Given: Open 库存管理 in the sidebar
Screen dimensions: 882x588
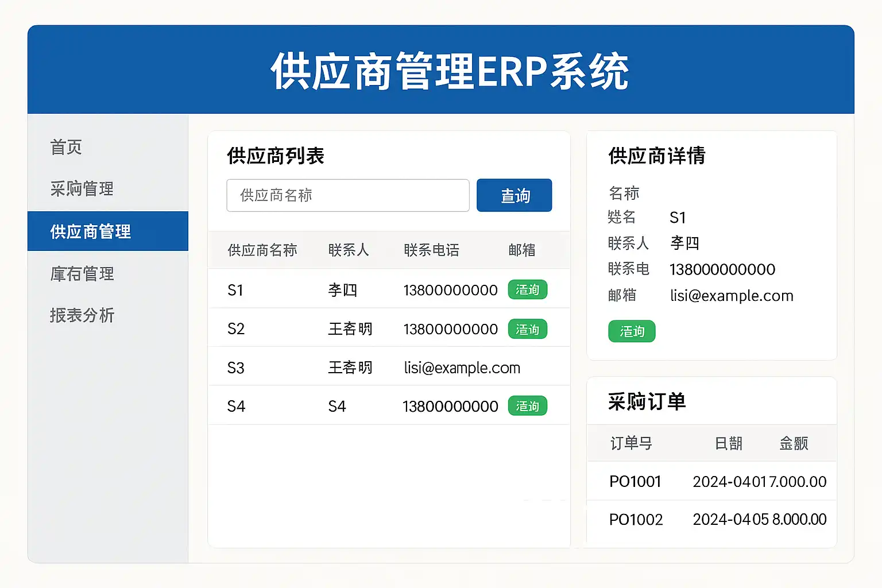Looking at the screenshot, I should [x=82, y=274].
